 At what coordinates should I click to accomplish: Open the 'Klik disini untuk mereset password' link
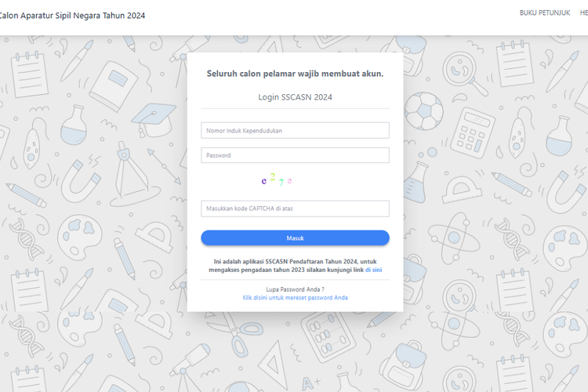pos(295,298)
